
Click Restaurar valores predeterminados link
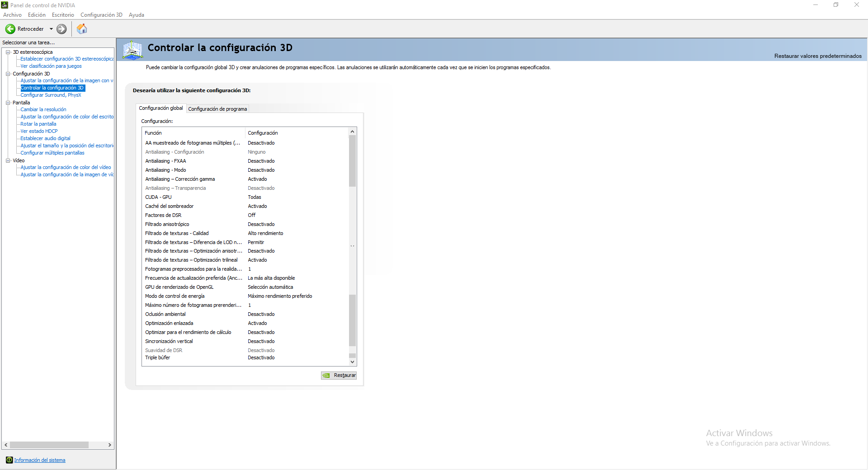click(x=818, y=56)
